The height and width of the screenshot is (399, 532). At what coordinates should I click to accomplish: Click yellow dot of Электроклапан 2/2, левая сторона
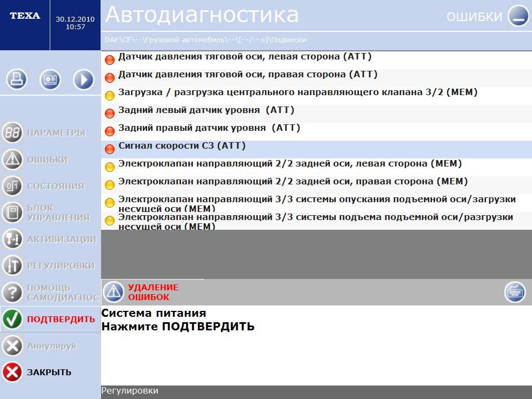110,167
